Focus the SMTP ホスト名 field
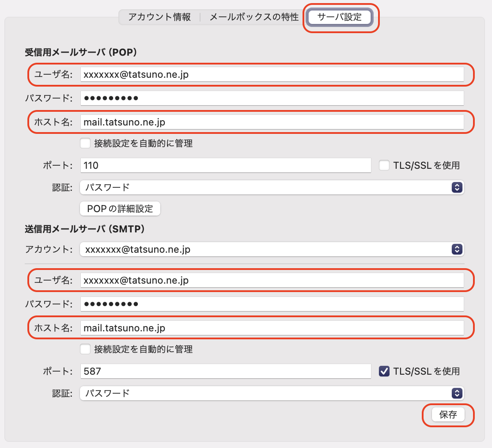Screen dimensions: 492x448 272,328
